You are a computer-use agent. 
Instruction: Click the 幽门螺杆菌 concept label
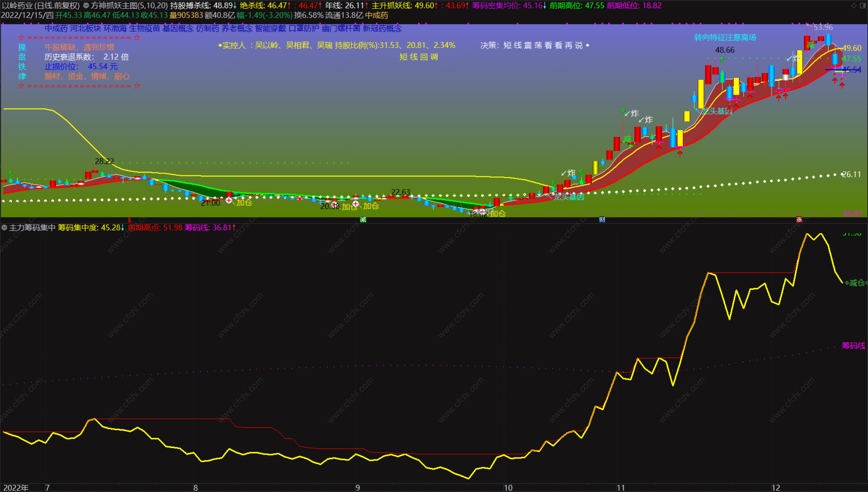coord(341,28)
